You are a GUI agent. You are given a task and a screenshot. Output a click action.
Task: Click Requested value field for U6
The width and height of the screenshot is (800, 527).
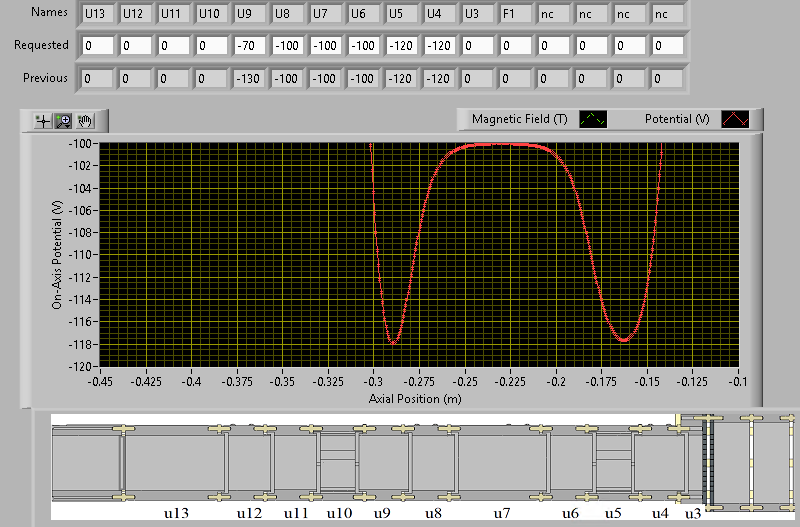click(x=364, y=46)
